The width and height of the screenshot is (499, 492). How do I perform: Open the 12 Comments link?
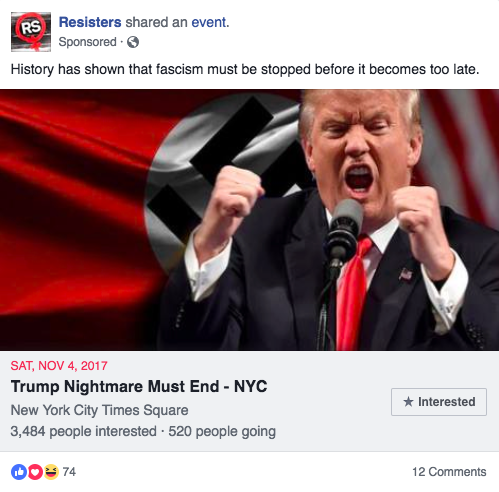(x=449, y=472)
